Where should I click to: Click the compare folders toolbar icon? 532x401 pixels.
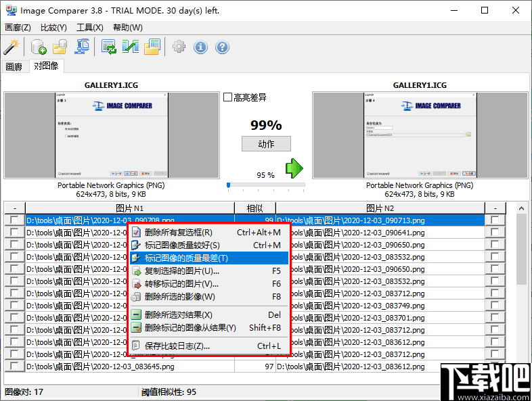click(x=152, y=47)
